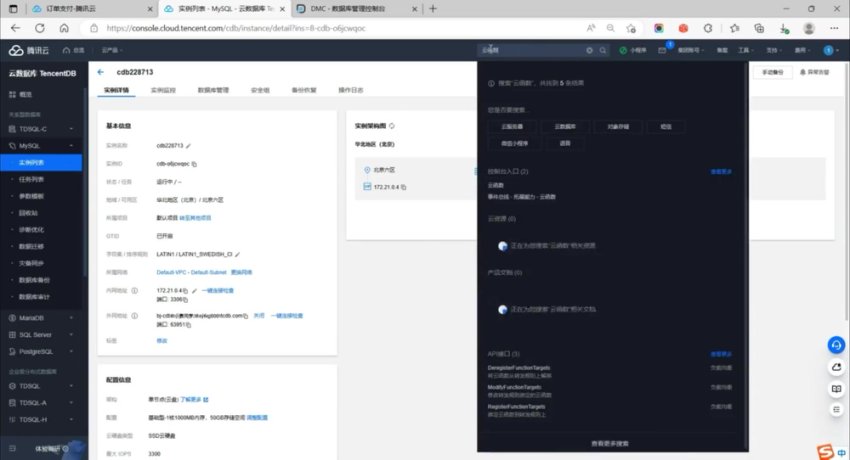The image size is (850, 460).
Task: Click the list floating button at bottom right
Action: tap(836, 410)
